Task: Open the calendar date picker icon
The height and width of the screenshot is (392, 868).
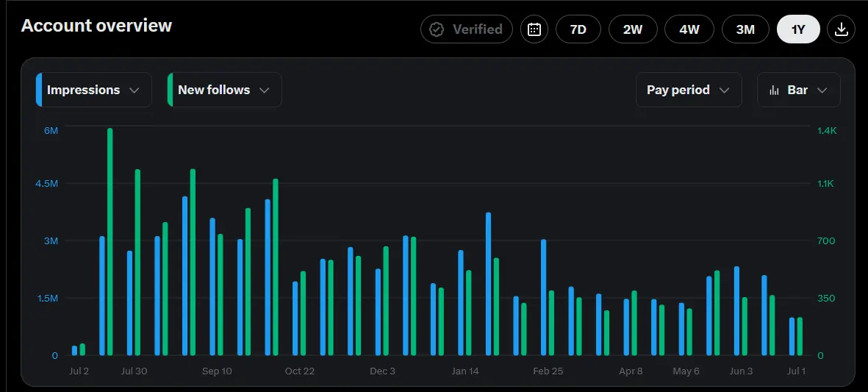Action: coord(534,29)
